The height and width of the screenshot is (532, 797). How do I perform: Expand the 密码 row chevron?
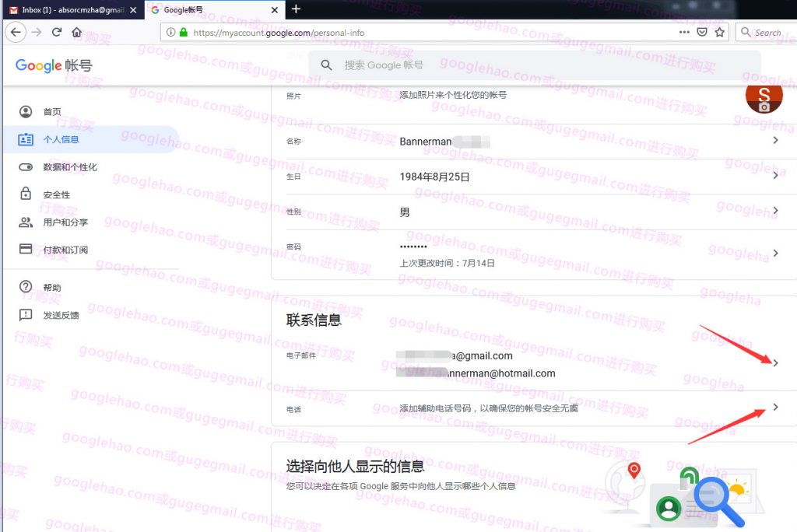pyautogui.click(x=775, y=253)
